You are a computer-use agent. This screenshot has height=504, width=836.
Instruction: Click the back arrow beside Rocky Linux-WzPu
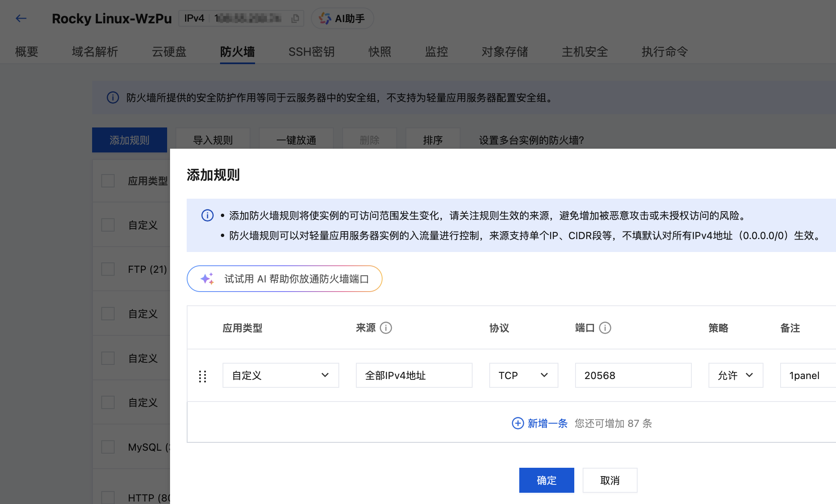(21, 19)
